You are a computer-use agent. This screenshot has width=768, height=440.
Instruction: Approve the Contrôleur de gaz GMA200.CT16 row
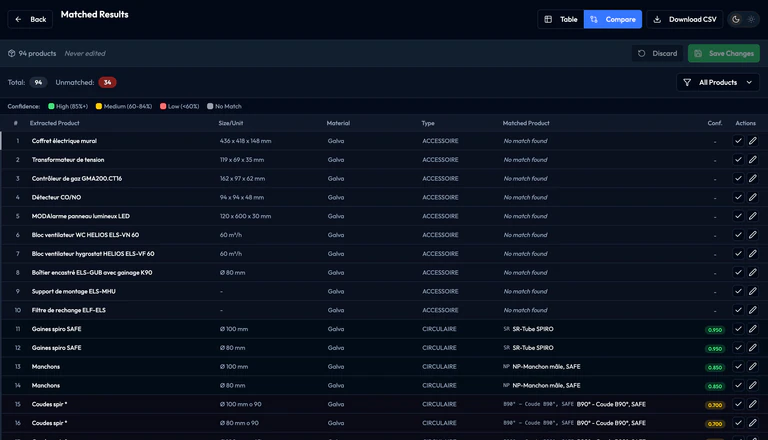[x=738, y=179]
